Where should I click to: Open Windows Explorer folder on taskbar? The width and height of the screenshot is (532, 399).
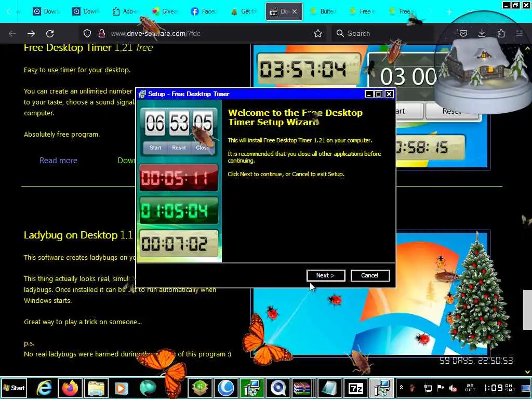point(96,388)
